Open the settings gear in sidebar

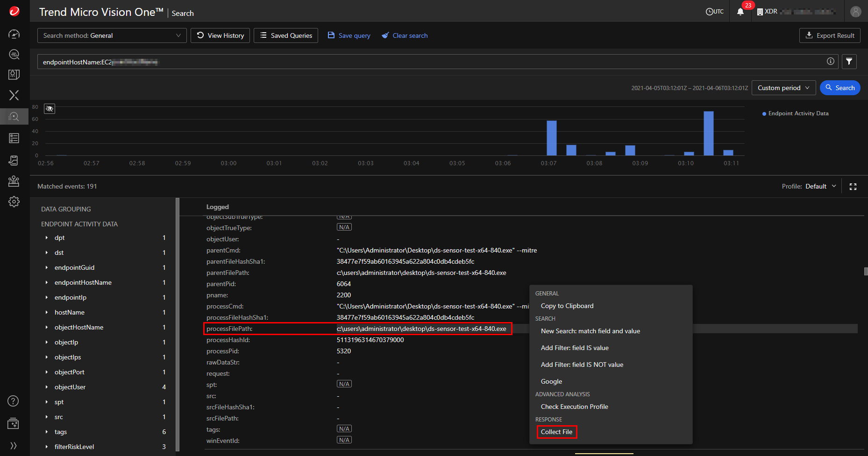click(x=14, y=202)
